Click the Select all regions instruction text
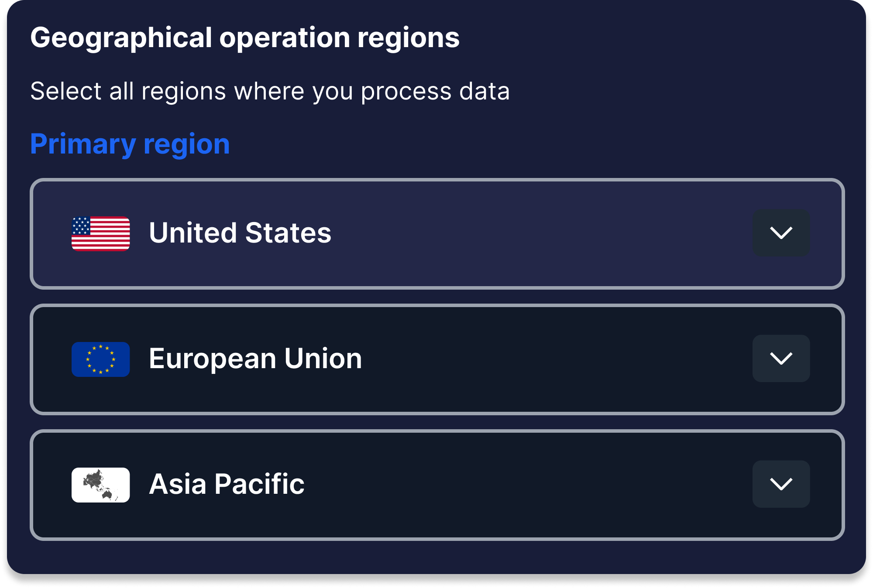The height and width of the screenshot is (588, 873). click(x=270, y=91)
